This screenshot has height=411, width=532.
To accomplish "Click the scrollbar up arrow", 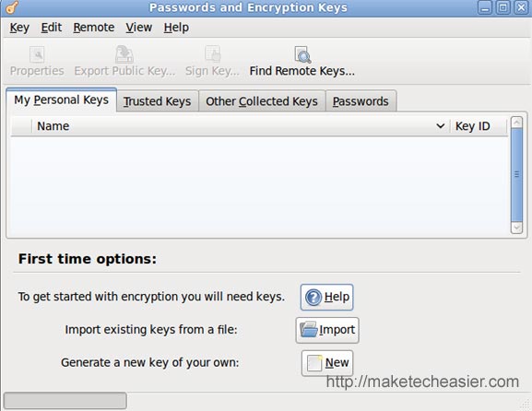I will (516, 122).
